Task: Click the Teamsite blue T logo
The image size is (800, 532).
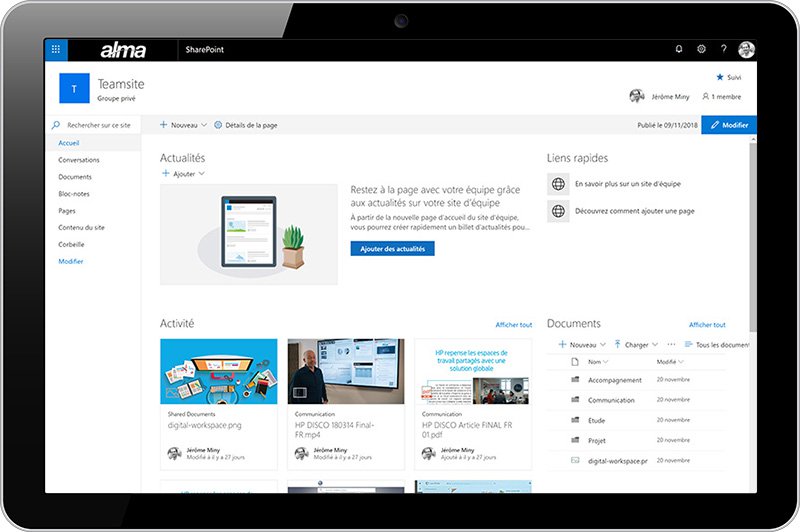Action: pos(74,88)
